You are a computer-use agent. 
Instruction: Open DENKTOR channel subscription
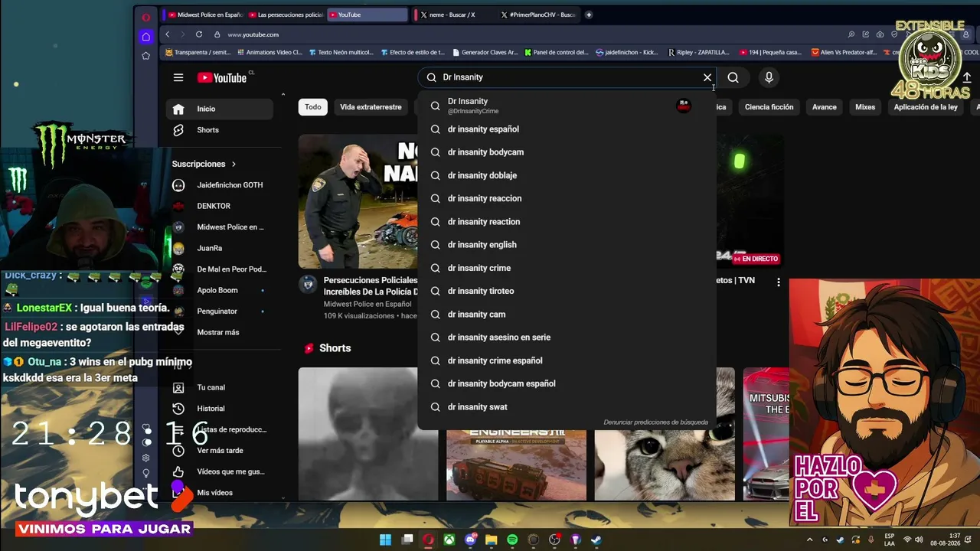coord(220,206)
